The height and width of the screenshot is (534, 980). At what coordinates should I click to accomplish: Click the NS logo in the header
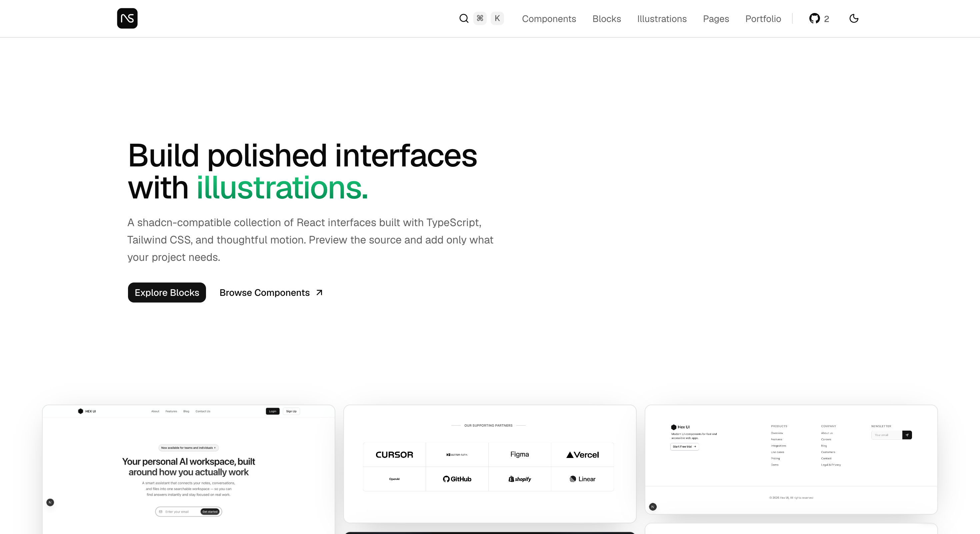pyautogui.click(x=127, y=18)
